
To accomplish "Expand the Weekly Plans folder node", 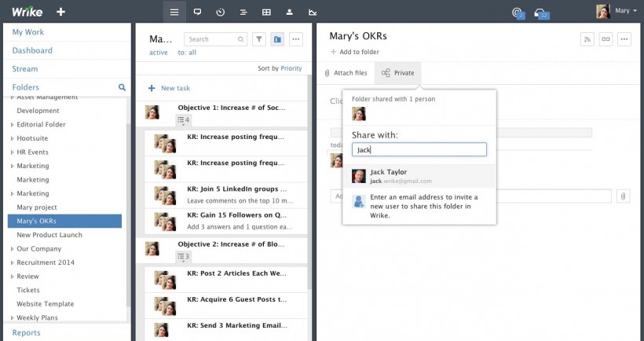I will click(13, 318).
